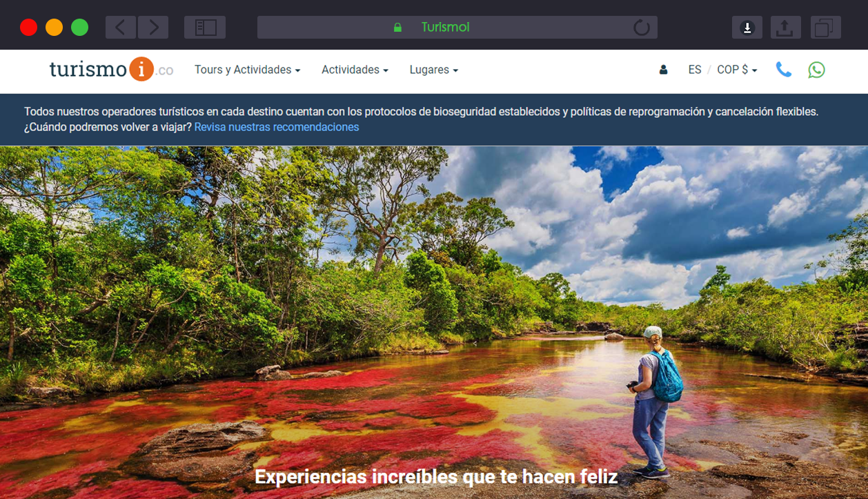The height and width of the screenshot is (499, 868).
Task: Toggle the browser sidebar icon
Action: 205,28
